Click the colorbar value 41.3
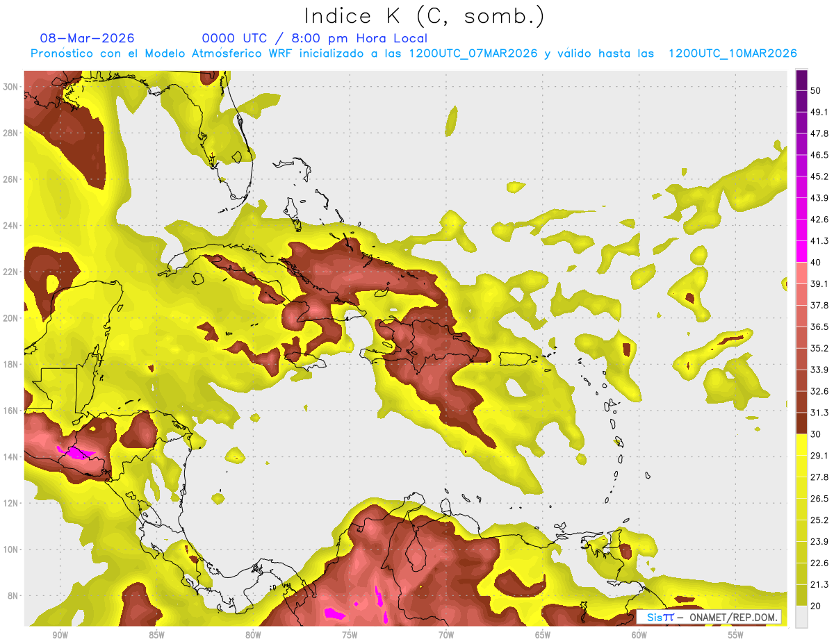 coord(819,241)
